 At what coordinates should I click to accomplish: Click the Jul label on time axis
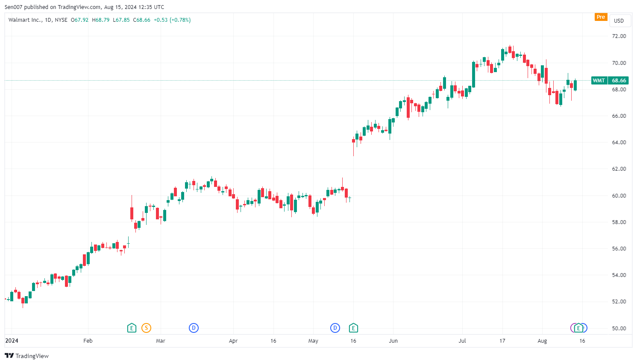pyautogui.click(x=462, y=341)
